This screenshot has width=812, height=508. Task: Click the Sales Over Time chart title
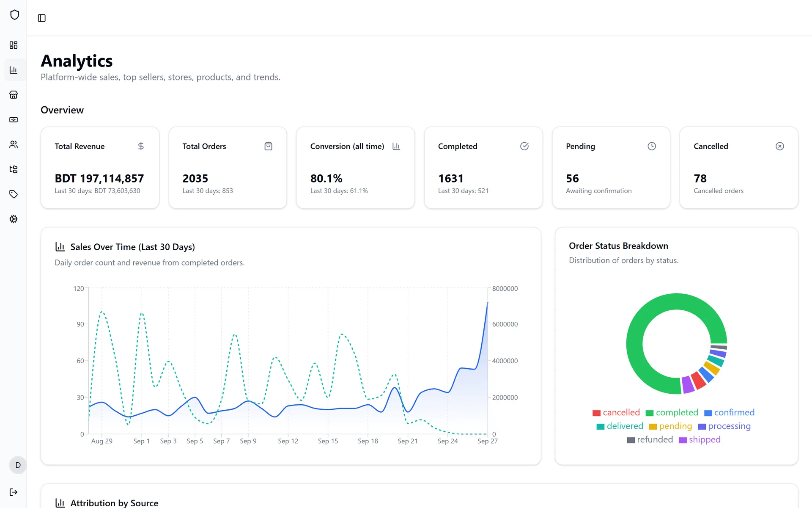[x=132, y=247]
